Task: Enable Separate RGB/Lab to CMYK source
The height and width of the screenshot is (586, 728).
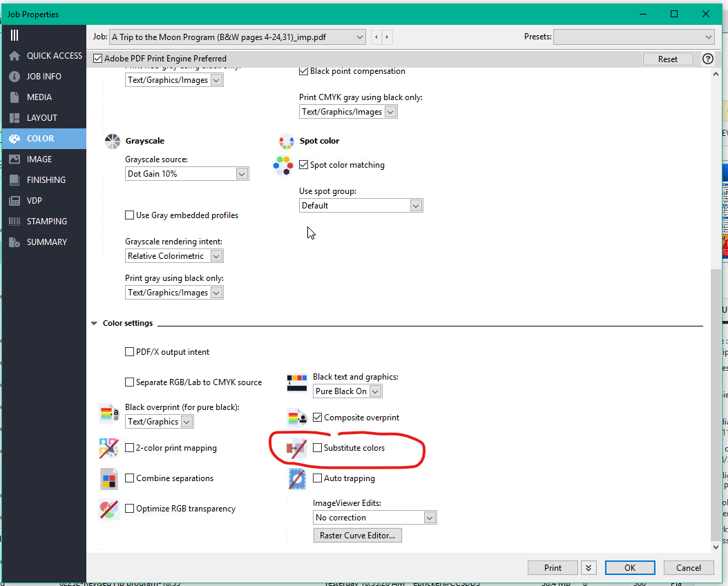Action: 130,382
